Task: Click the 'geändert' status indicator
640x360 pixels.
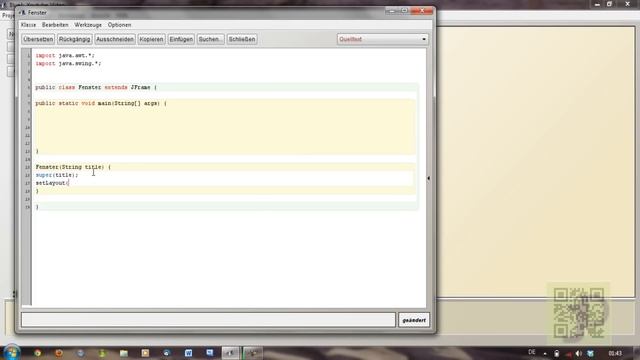Action: pyautogui.click(x=414, y=320)
